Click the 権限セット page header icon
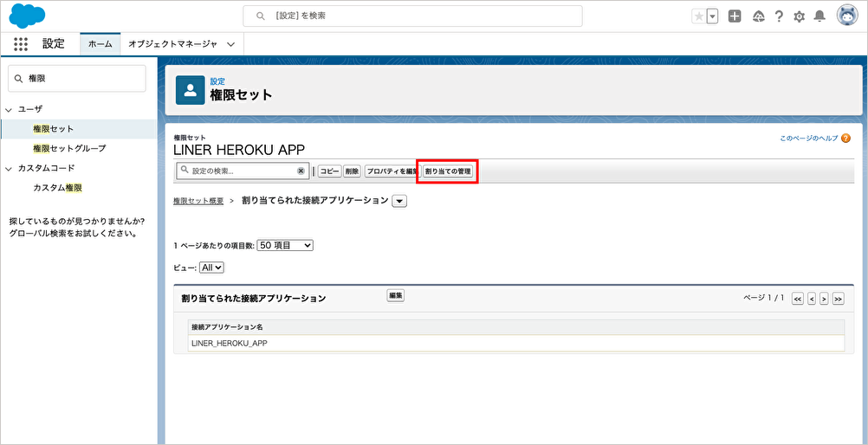 (x=191, y=90)
